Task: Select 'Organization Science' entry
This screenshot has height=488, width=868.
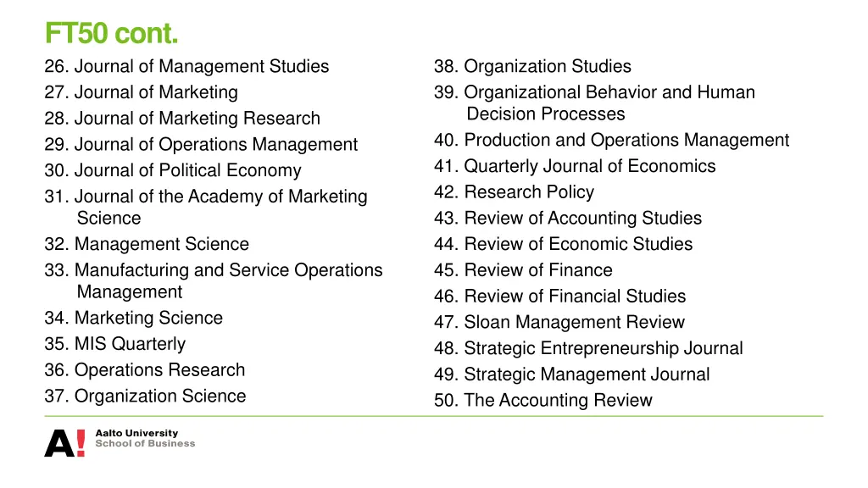Action: pos(145,396)
